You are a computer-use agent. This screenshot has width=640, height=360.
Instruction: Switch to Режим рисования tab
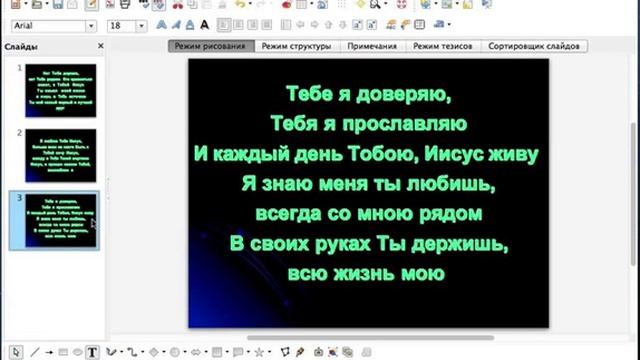pos(211,46)
